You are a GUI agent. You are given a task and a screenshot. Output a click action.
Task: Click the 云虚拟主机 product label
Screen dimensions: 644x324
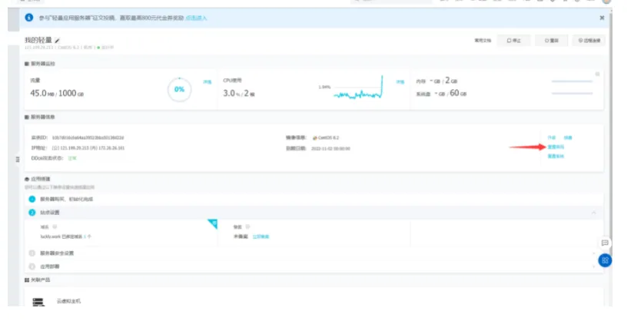(68, 301)
